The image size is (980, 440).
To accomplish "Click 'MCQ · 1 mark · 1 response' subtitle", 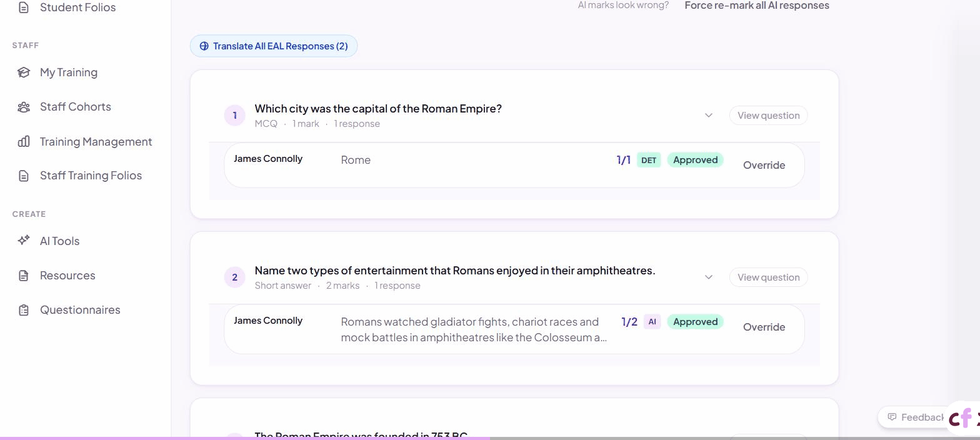I will pos(317,124).
